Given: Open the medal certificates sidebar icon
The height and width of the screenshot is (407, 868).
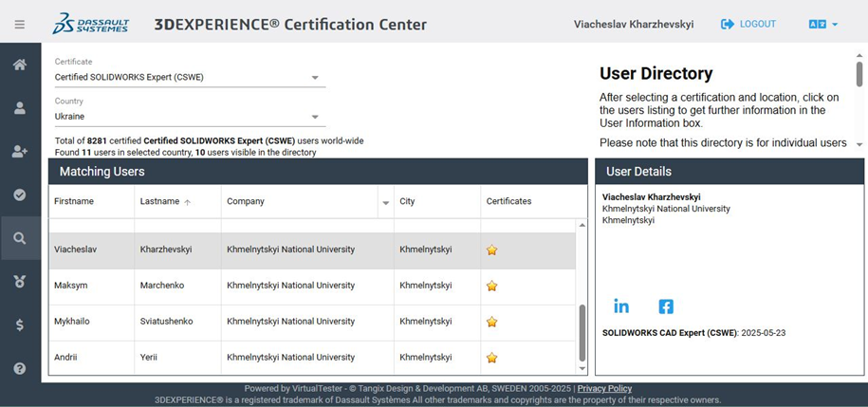Looking at the screenshot, I should click(20, 282).
